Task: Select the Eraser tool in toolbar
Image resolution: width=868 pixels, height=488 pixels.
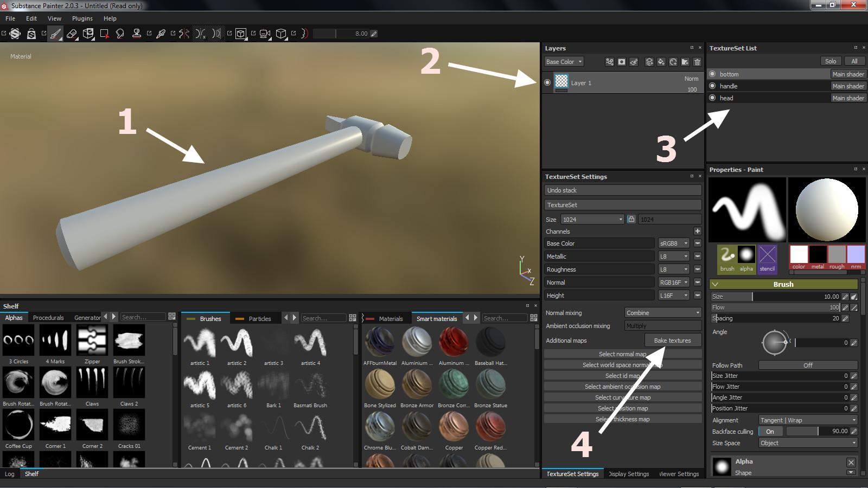Action: [x=72, y=34]
